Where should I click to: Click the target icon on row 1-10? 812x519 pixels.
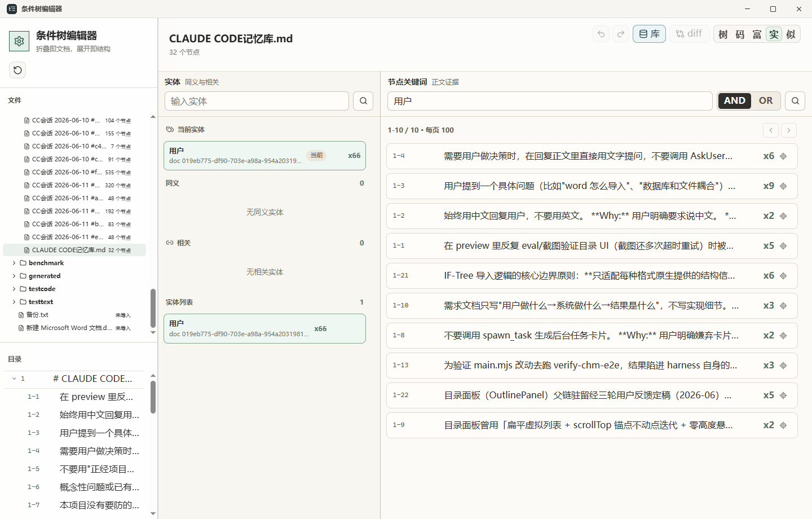pos(783,306)
